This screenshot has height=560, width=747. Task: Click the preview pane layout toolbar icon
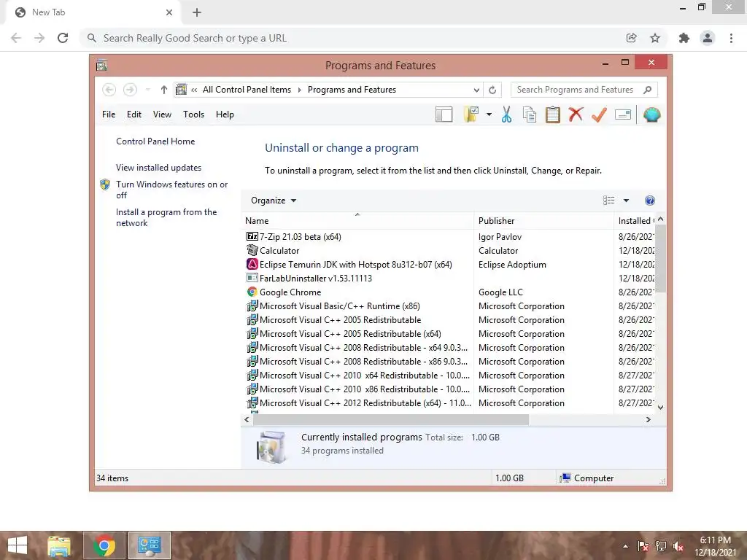click(x=444, y=114)
